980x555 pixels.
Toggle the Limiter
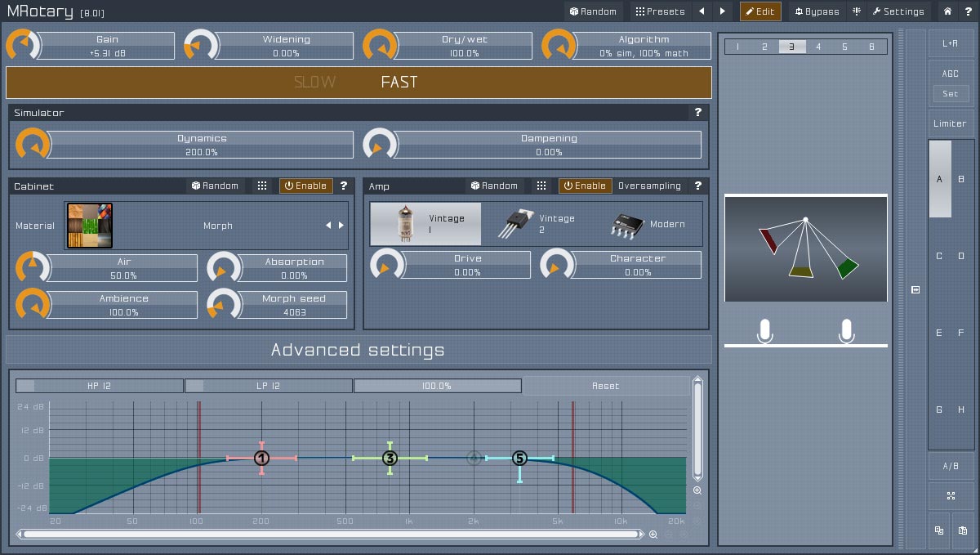coord(951,123)
